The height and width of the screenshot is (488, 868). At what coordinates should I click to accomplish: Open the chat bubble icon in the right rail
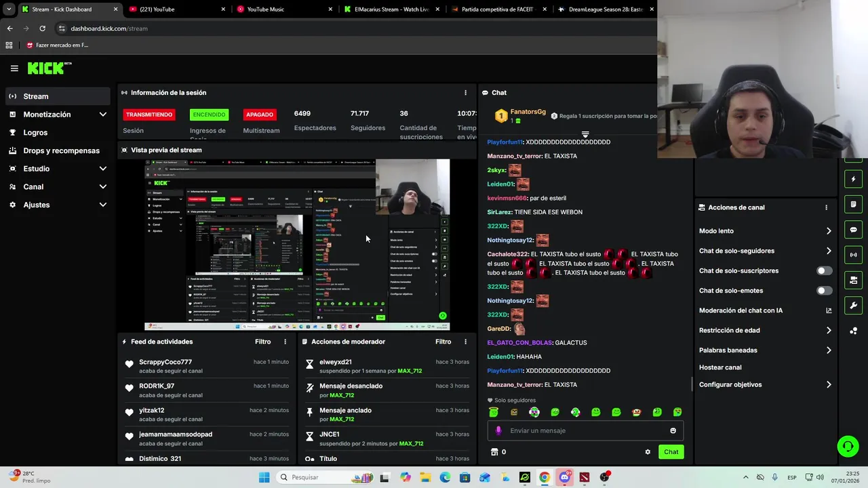pos(853,230)
